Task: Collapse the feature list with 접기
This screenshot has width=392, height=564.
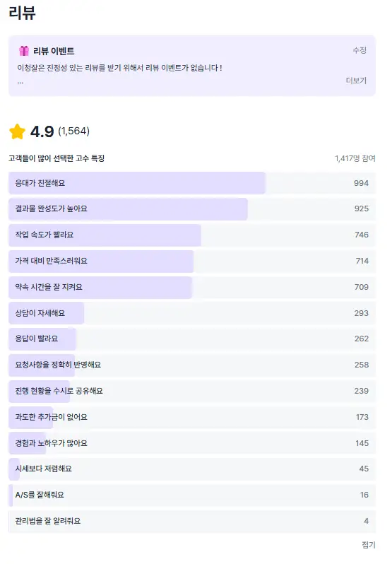Action: [369, 545]
